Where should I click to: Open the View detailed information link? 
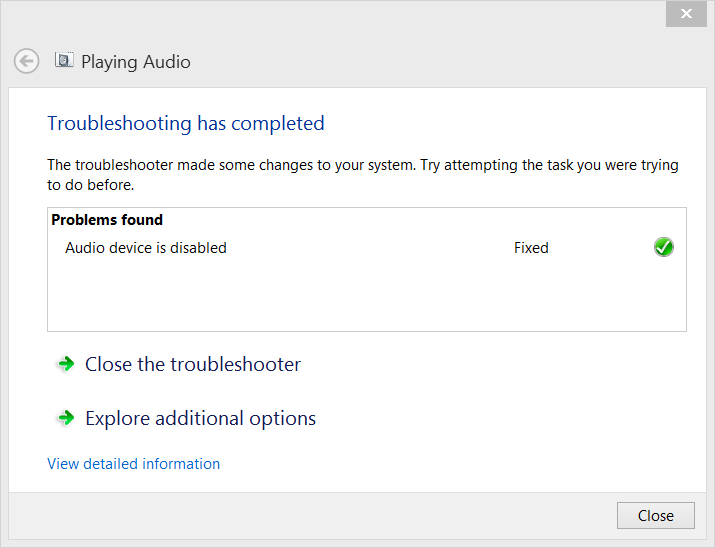(x=134, y=464)
